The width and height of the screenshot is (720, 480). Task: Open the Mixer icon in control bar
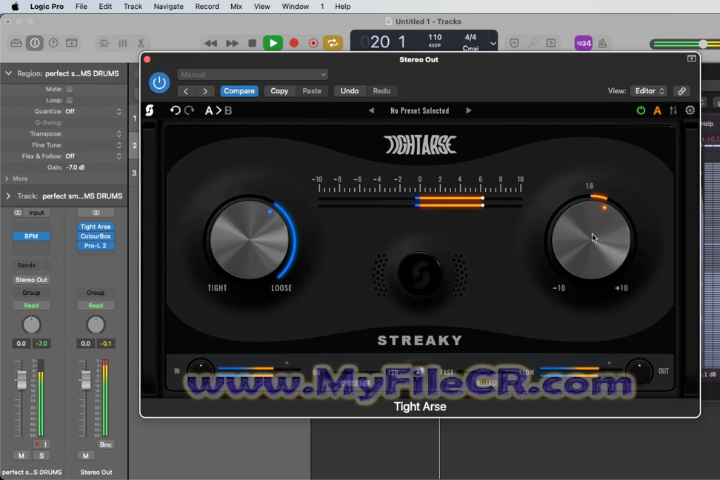[123, 43]
